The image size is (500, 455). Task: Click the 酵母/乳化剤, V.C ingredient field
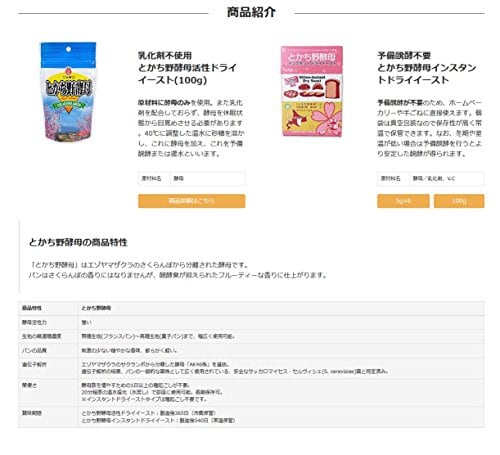coord(447,179)
